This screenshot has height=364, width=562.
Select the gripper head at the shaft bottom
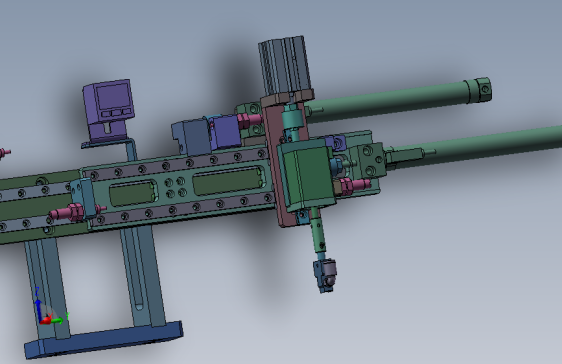[325, 276]
